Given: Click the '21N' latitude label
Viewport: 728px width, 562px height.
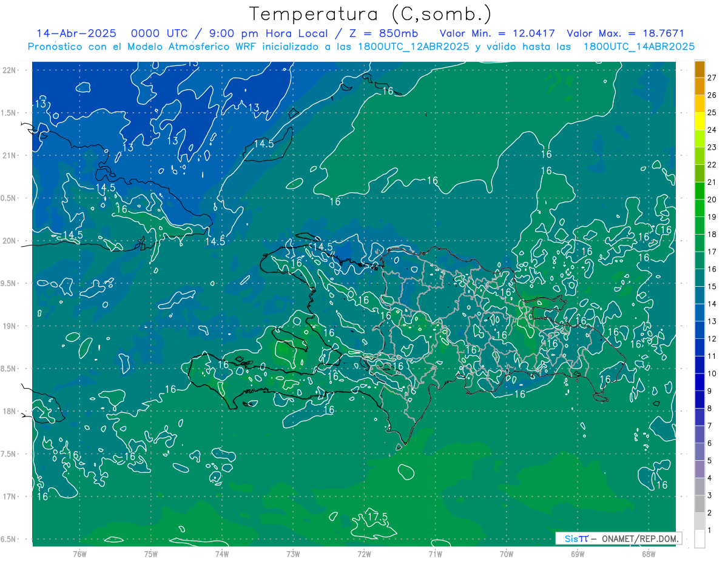Looking at the screenshot, I should tap(9, 155).
